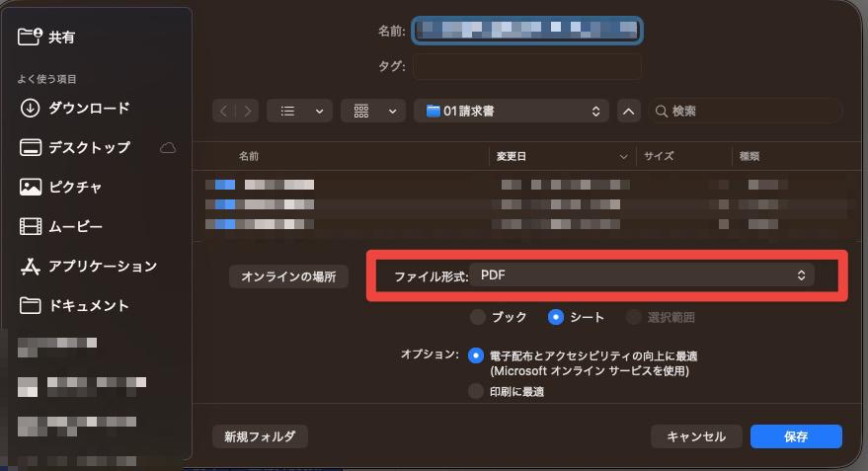This screenshot has width=868, height=471.
Task: Sort by the 変更日 column header
Action: coord(511,157)
